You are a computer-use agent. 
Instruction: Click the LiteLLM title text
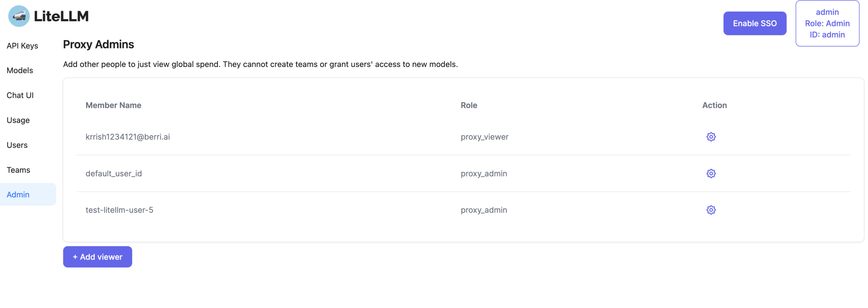61,16
